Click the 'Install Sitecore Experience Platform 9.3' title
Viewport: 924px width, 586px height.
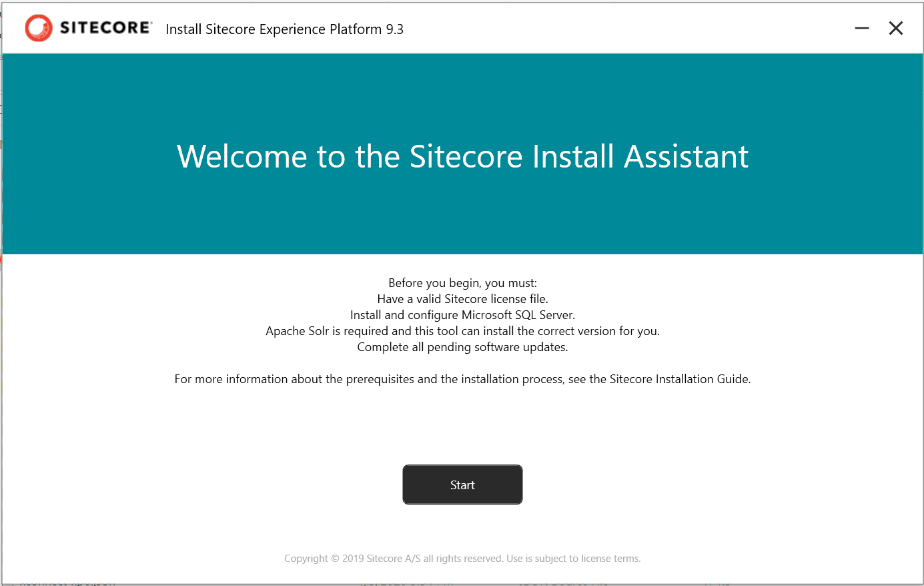click(x=284, y=29)
